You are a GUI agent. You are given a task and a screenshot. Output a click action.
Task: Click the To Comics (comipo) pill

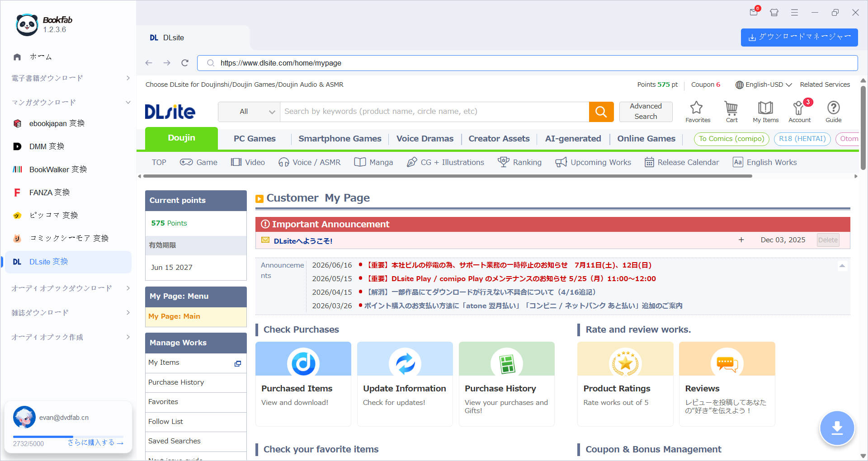tap(731, 139)
